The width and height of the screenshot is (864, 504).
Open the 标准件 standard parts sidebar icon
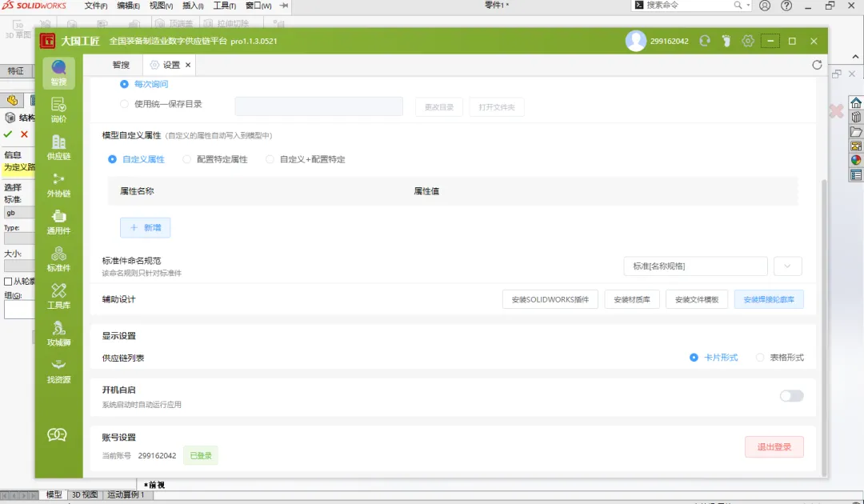(59, 259)
